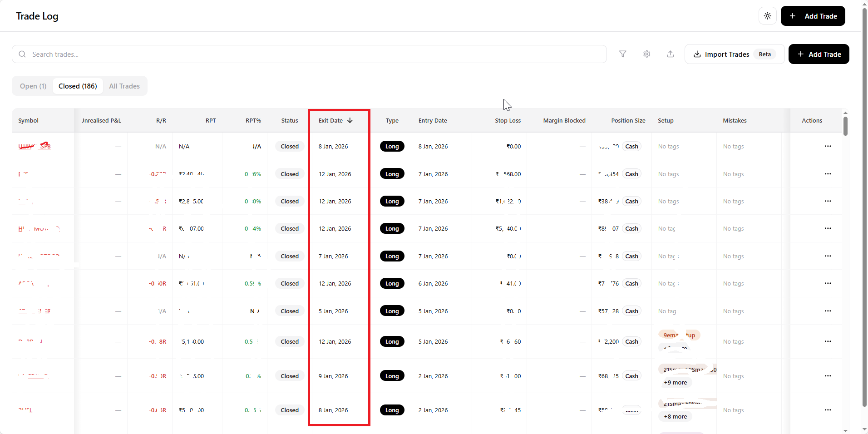Click Cash badge in the 9 Jan exit row
868x434 pixels.
click(631, 376)
